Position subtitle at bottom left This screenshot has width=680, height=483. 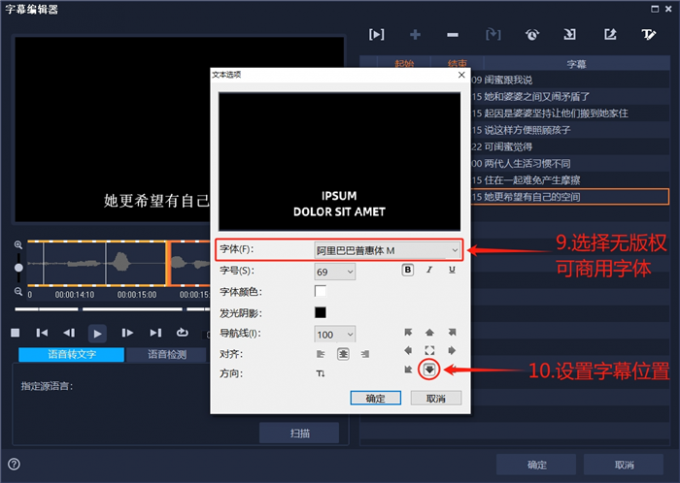click(x=408, y=369)
